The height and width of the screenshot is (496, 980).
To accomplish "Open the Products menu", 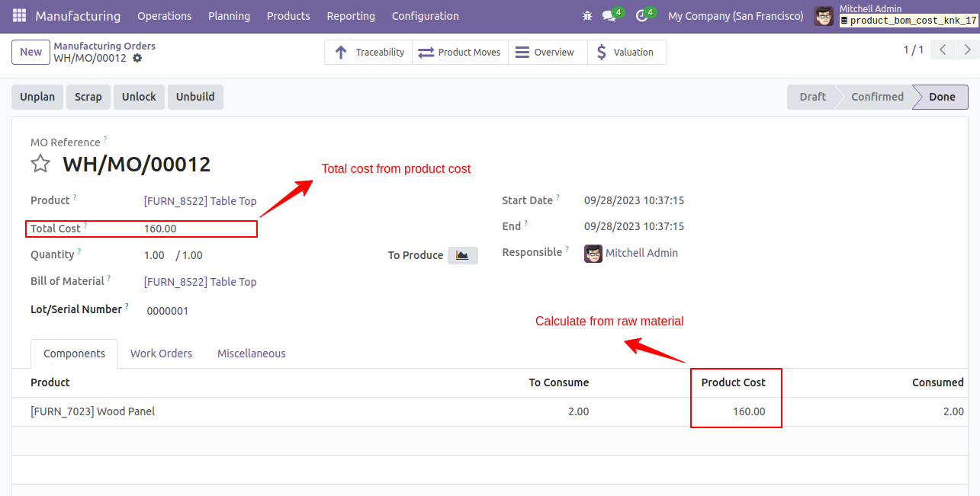I will (288, 16).
